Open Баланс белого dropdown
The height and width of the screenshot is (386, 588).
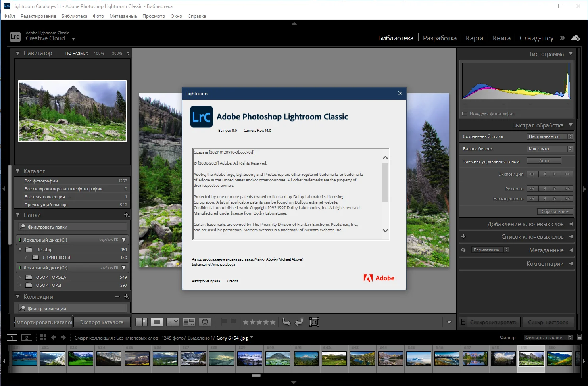coord(550,149)
